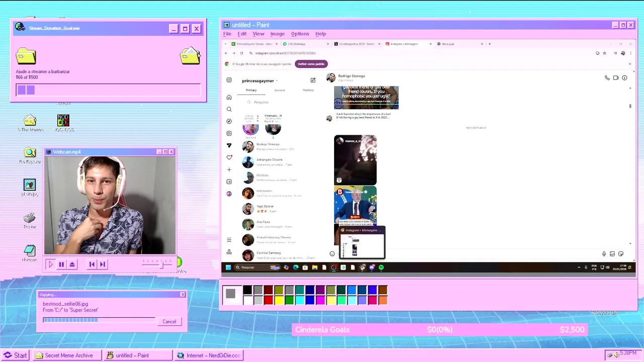The width and height of the screenshot is (644, 362).
Task: Click the browser address bar URL
Action: pyautogui.click(x=285, y=53)
